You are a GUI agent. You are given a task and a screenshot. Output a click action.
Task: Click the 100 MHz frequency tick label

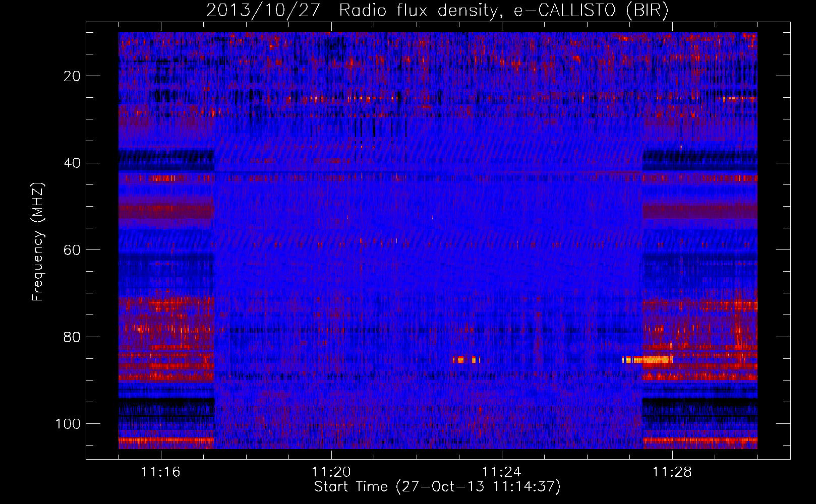click(x=68, y=424)
